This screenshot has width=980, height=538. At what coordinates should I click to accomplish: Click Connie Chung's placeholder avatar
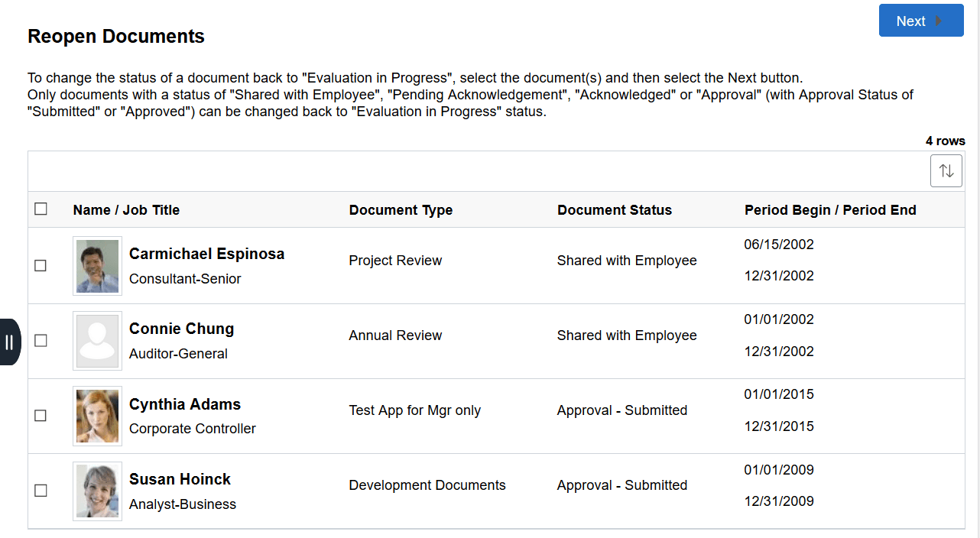click(97, 341)
